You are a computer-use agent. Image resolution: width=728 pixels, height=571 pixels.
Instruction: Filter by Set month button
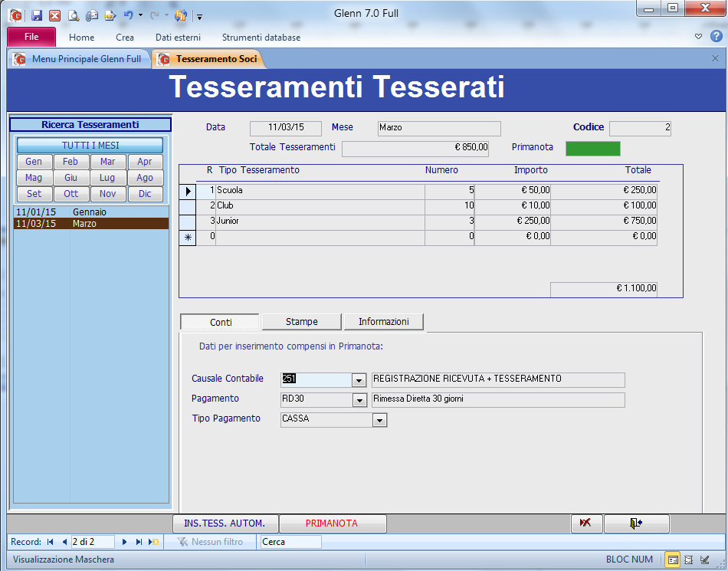pos(34,194)
